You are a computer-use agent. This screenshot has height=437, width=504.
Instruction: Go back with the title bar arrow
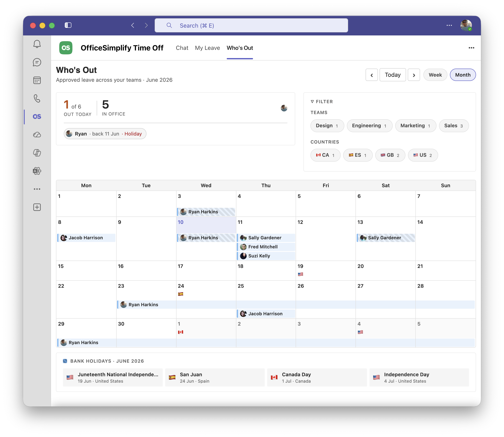click(133, 25)
